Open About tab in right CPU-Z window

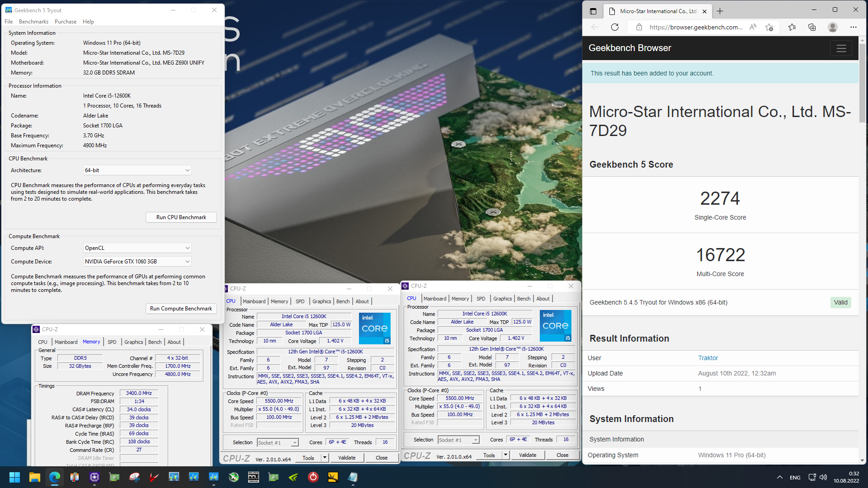click(x=543, y=299)
